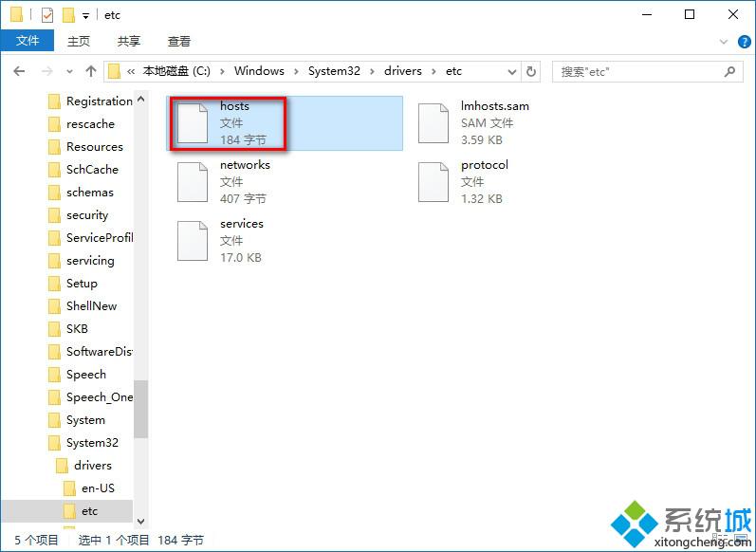Click the lmhosts.sam file name
This screenshot has width=756, height=552.
[x=495, y=106]
